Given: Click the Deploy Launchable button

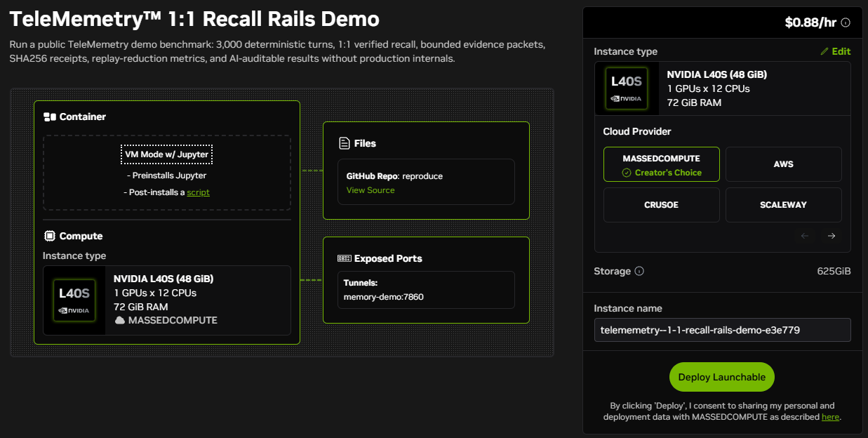Looking at the screenshot, I should pos(722,377).
